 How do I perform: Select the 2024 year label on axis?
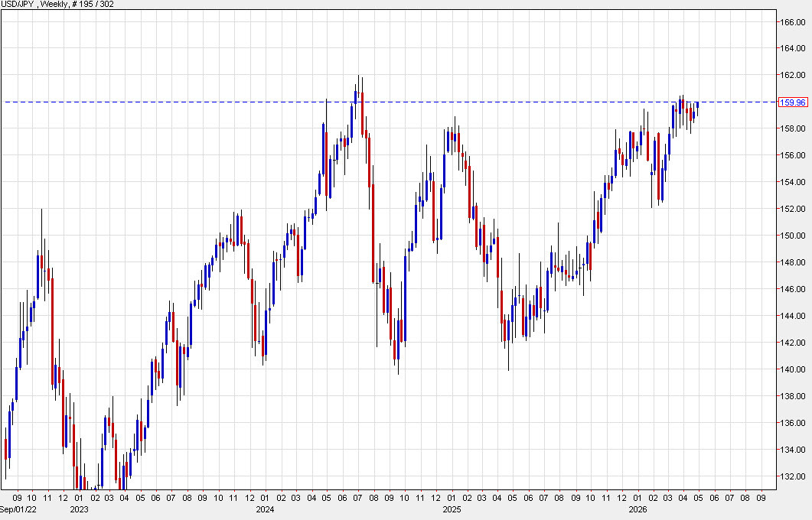tap(263, 508)
